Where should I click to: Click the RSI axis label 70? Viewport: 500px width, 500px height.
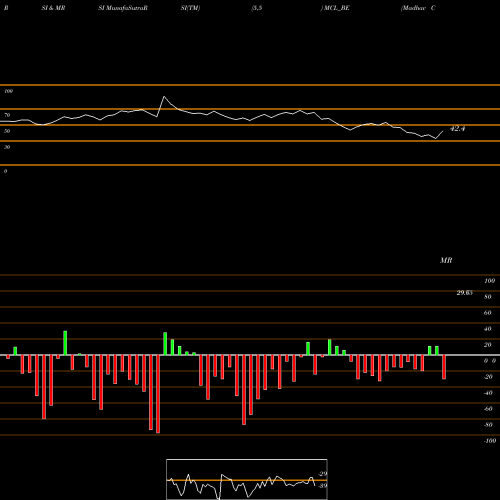[x=7, y=115]
